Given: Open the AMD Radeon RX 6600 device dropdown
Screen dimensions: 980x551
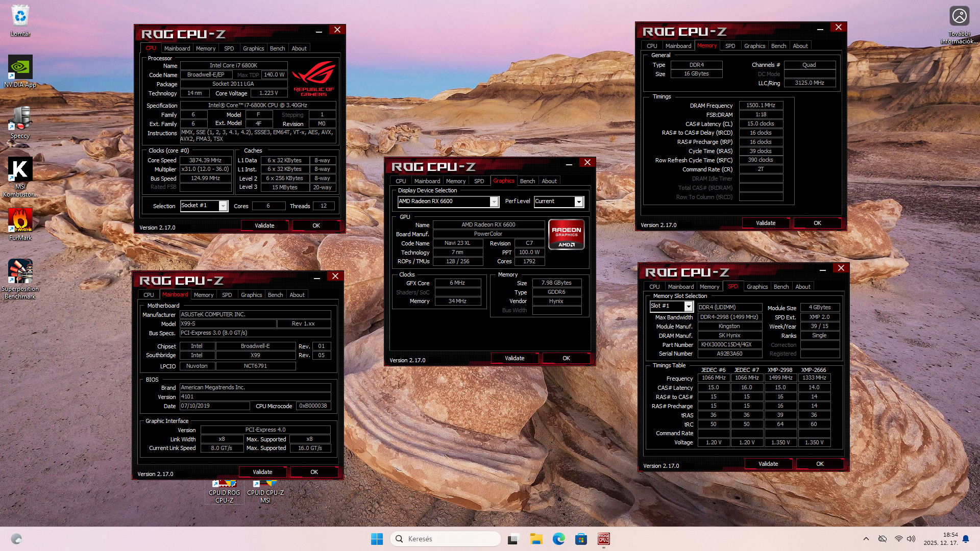Looking at the screenshot, I should [494, 202].
